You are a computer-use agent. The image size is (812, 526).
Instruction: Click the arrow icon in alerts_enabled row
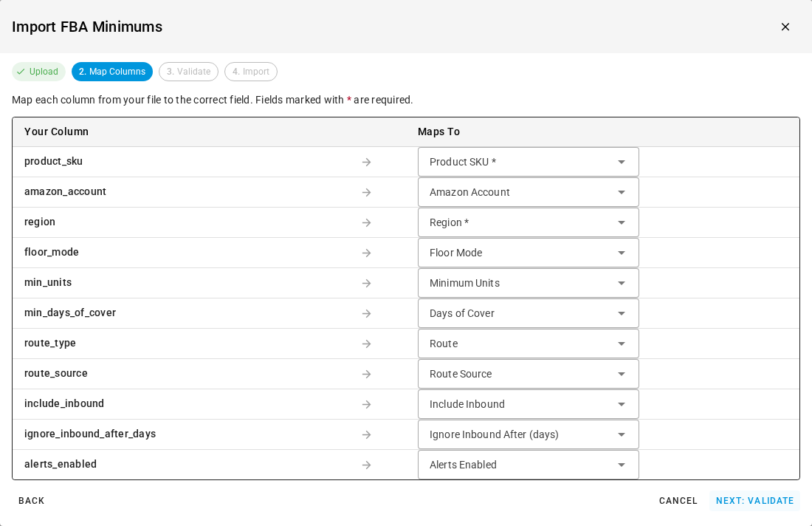pos(367,465)
